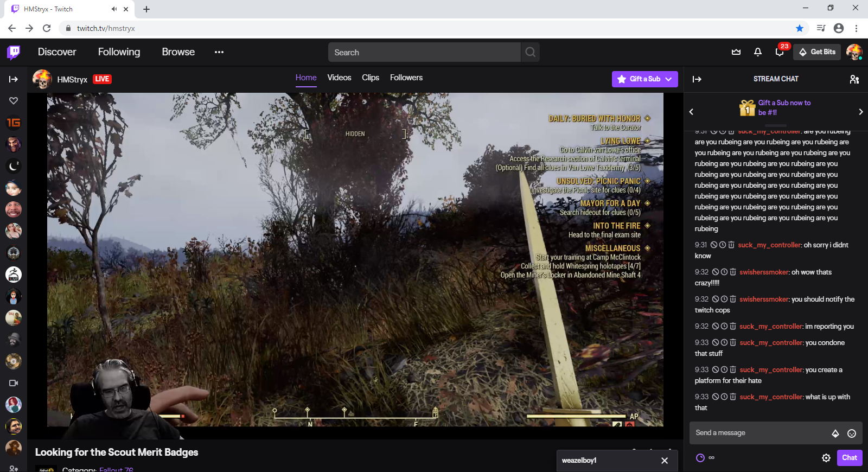Open the Chrome profile icon

839,28
